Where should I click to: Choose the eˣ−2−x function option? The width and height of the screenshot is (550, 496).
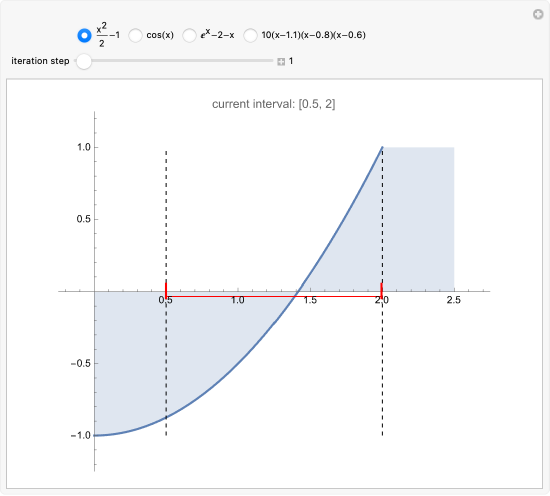[189, 35]
